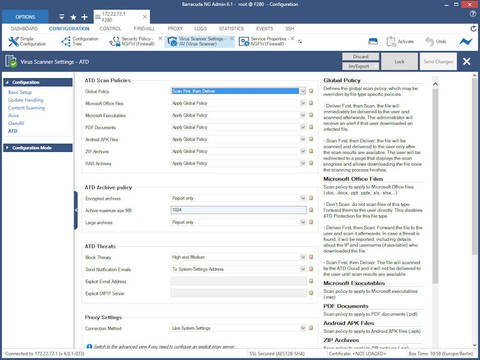Collapse the Configuration sidebar section

pyautogui.click(x=38, y=82)
